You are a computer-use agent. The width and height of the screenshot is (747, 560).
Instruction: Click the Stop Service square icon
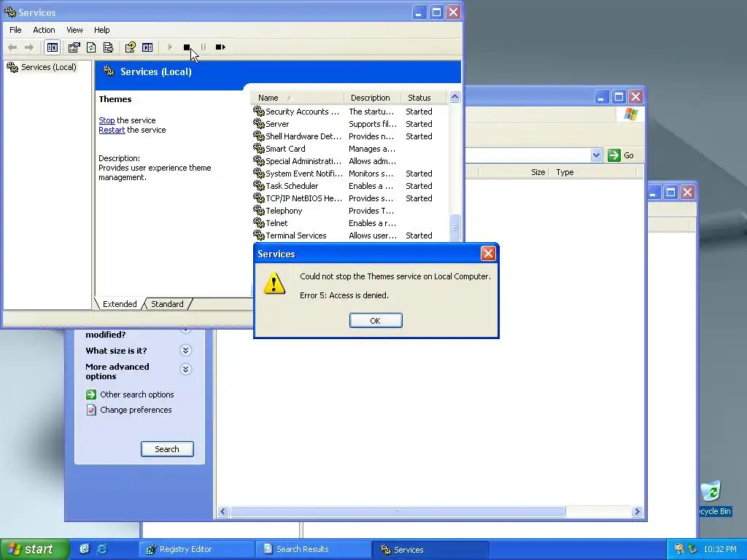[187, 47]
